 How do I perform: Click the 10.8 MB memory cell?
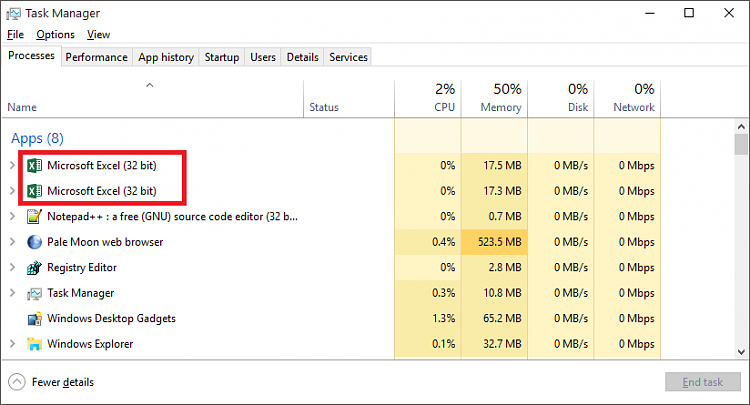pos(495,293)
